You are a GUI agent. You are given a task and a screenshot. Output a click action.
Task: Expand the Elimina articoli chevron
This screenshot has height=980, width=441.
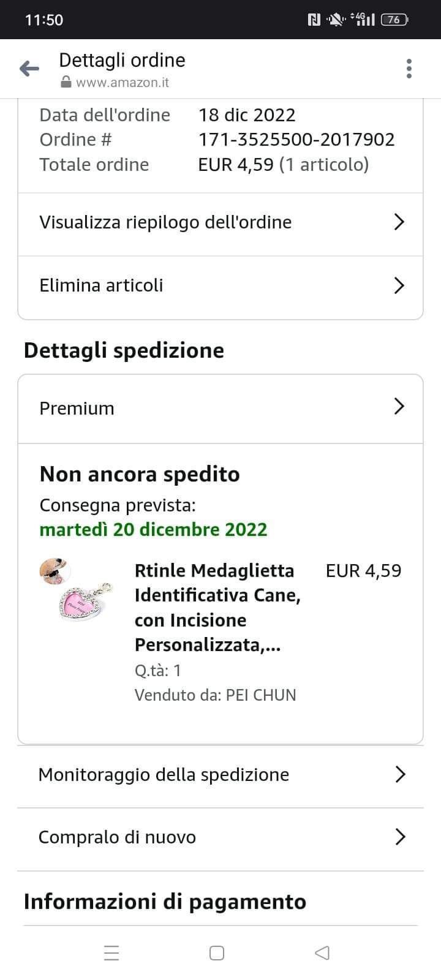[x=399, y=285]
